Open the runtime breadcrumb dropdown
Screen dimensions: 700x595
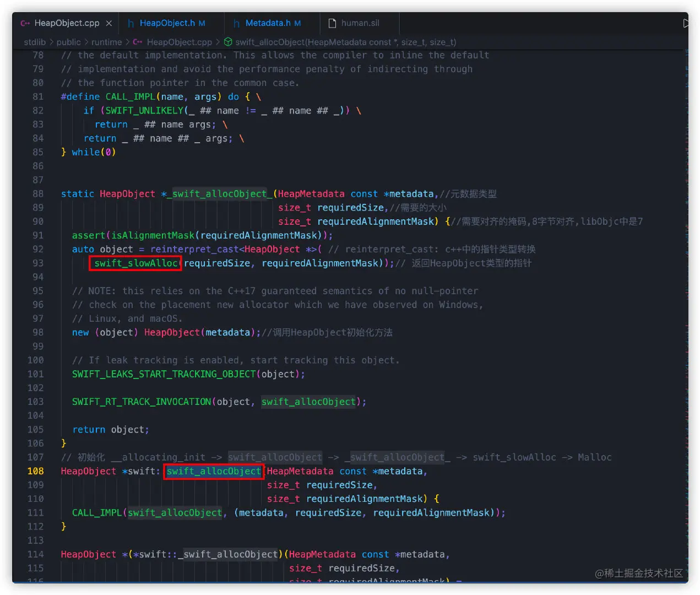106,42
